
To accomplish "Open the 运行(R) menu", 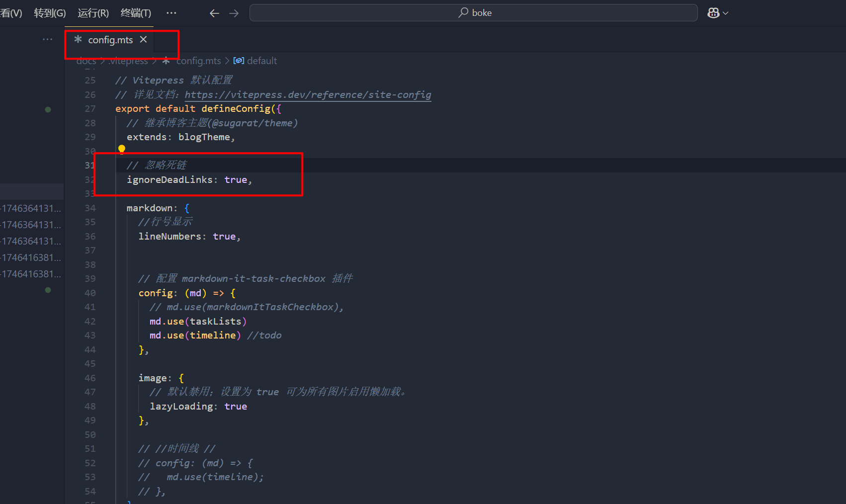I will coord(93,13).
